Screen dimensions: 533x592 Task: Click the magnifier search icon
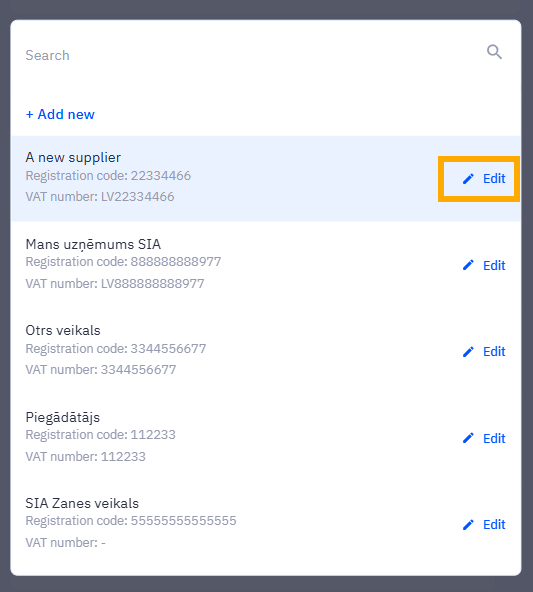point(494,52)
